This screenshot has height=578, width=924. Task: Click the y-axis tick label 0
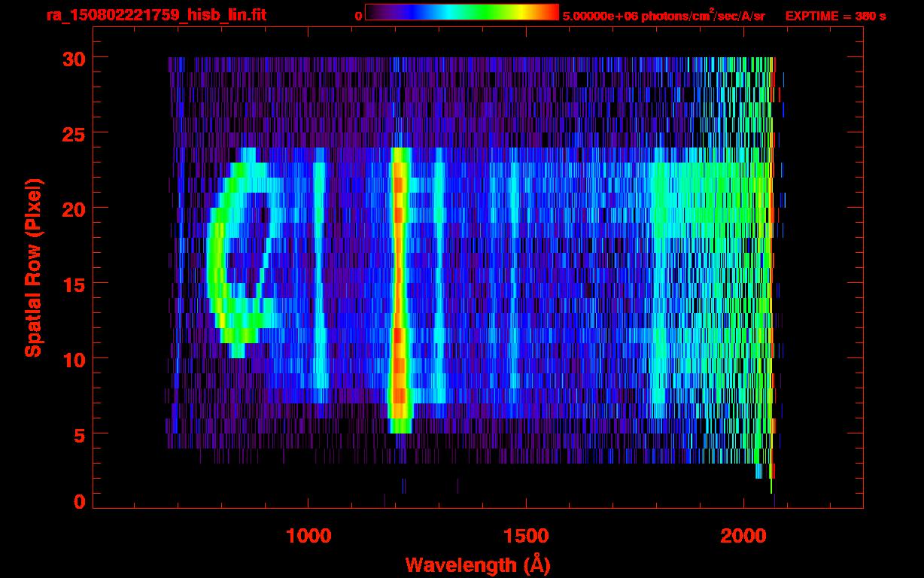(79, 502)
